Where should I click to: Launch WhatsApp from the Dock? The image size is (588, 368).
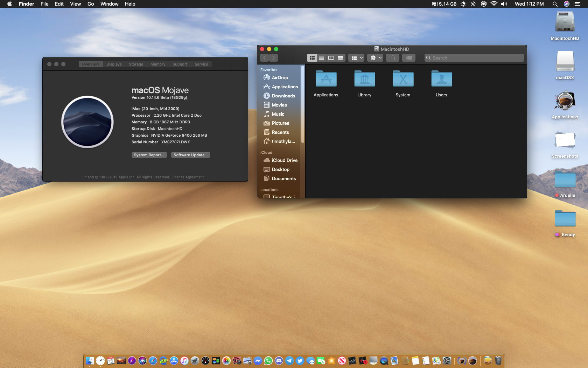tap(268, 361)
